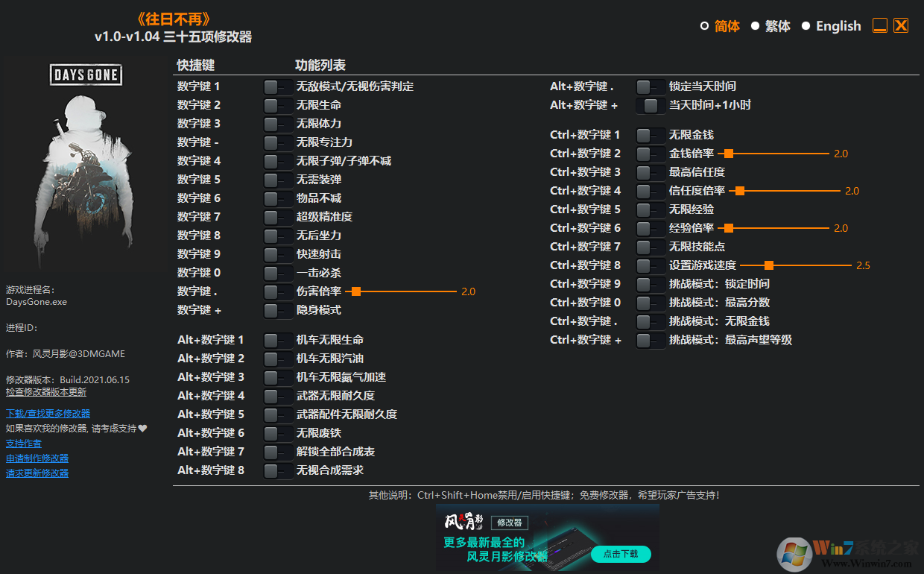
Task: Enable 武器无限耐久度 toggle
Action: pos(278,396)
